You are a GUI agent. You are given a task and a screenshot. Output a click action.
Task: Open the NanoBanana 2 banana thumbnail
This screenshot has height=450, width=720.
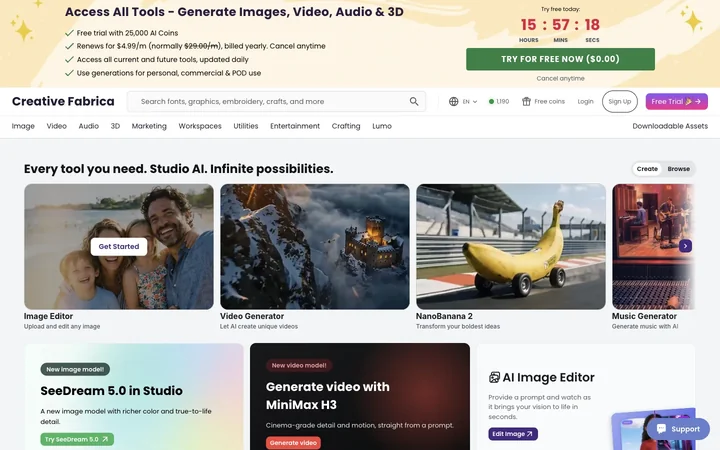point(511,247)
